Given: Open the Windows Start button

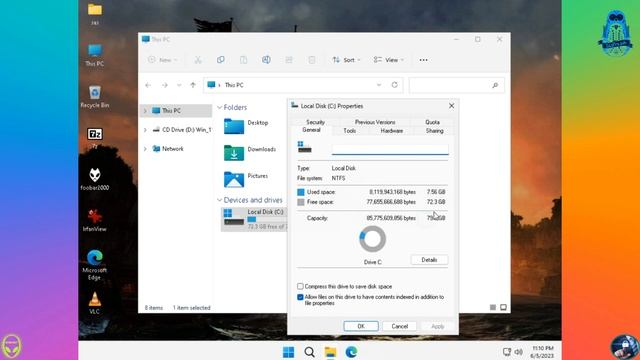Looking at the screenshot, I should [289, 352].
